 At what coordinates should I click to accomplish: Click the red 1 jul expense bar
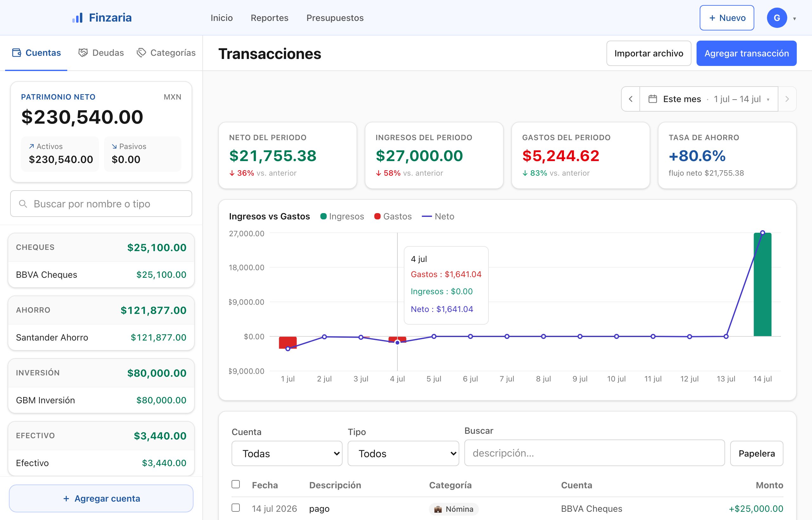[x=288, y=342]
